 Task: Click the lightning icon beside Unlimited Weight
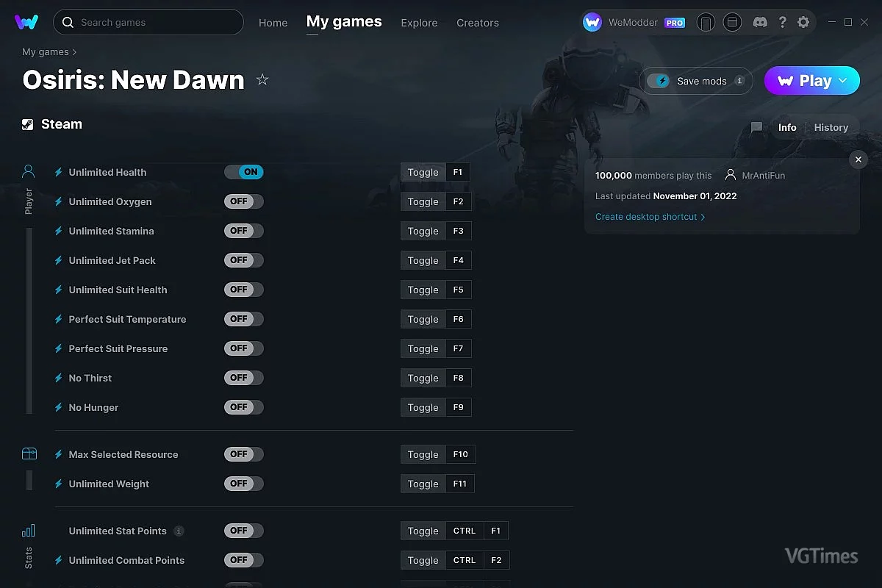click(59, 484)
